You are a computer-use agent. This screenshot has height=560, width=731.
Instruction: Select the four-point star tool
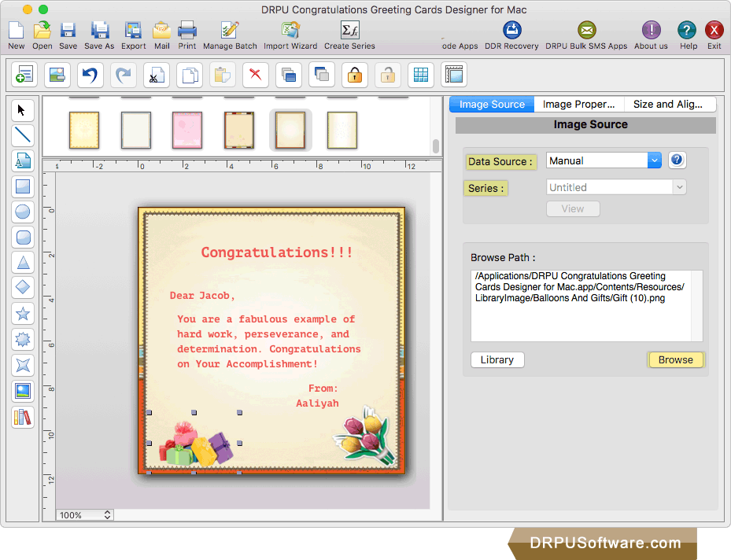click(22, 365)
